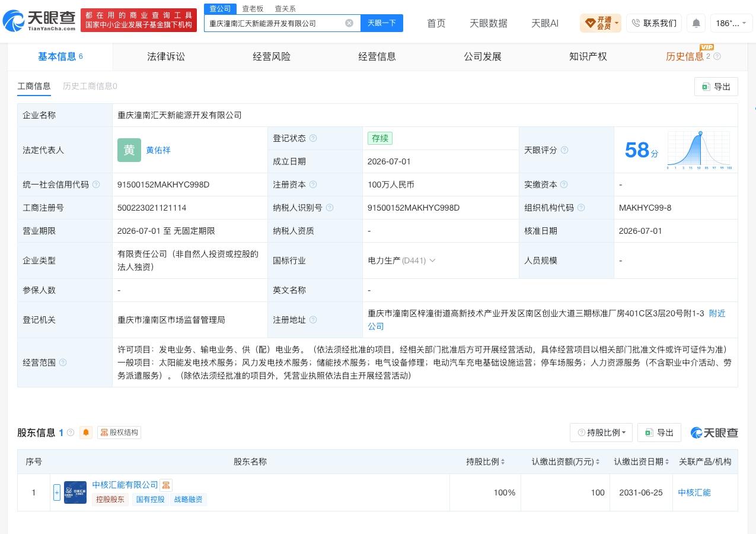This screenshot has height=534, width=756.
Task: Click the structure icon after 中核汇能有限公司
Action: pyautogui.click(x=166, y=485)
